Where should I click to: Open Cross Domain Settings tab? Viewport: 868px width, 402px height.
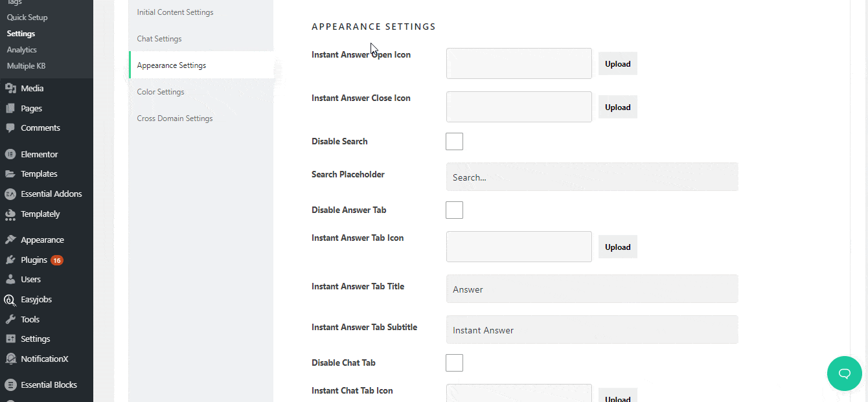coord(175,118)
